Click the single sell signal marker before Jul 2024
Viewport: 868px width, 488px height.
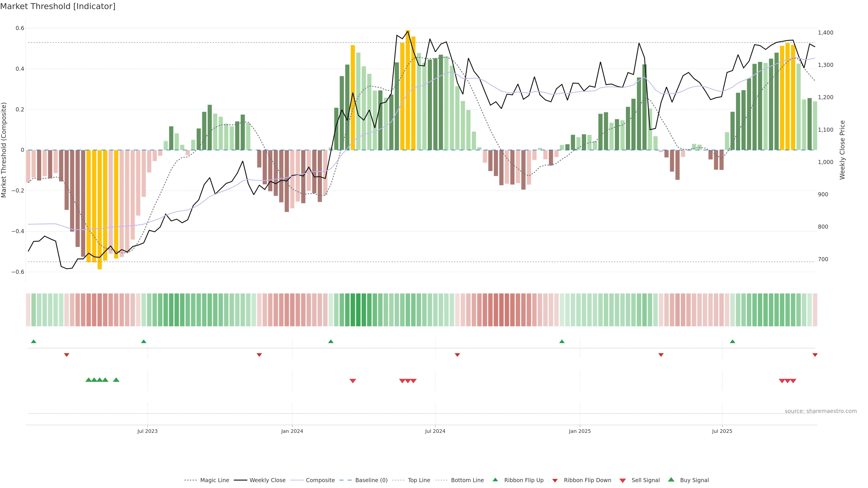(353, 381)
